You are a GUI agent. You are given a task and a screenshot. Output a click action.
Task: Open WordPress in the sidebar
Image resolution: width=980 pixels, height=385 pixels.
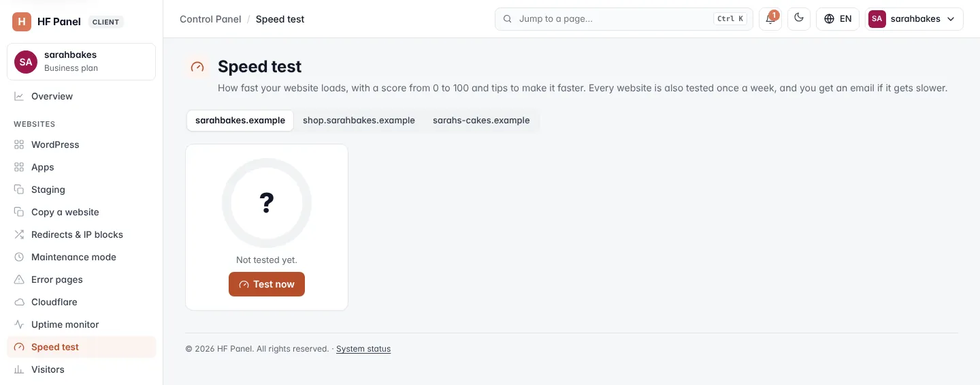pyautogui.click(x=82, y=144)
